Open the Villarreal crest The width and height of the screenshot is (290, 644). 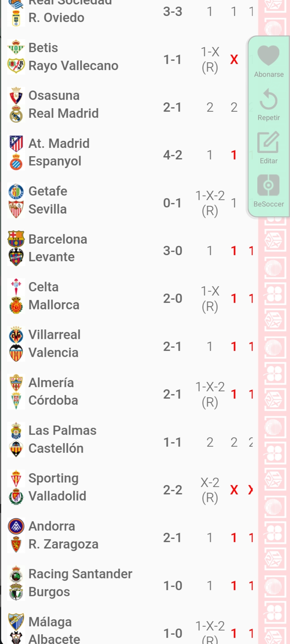click(16, 335)
